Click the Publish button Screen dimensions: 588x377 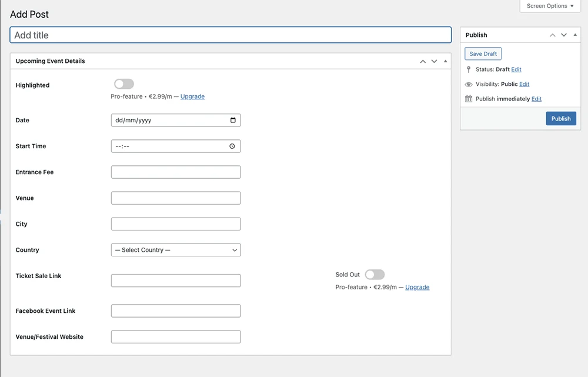click(x=560, y=118)
